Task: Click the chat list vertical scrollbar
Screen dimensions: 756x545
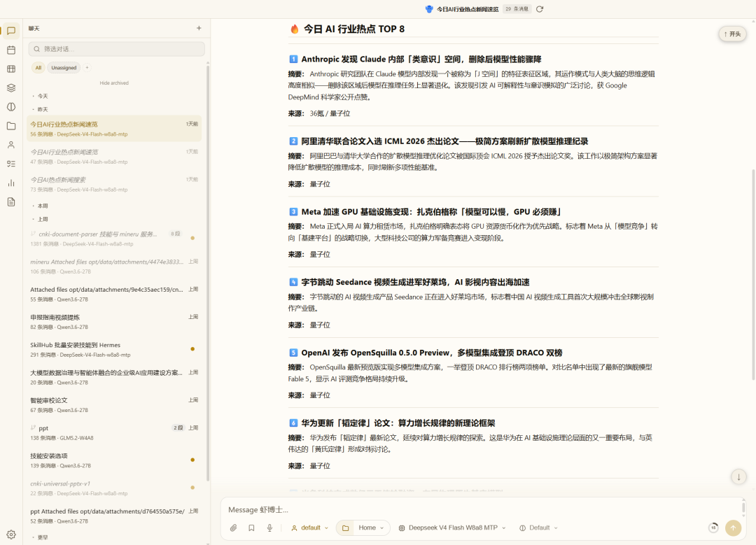Action: point(208,272)
